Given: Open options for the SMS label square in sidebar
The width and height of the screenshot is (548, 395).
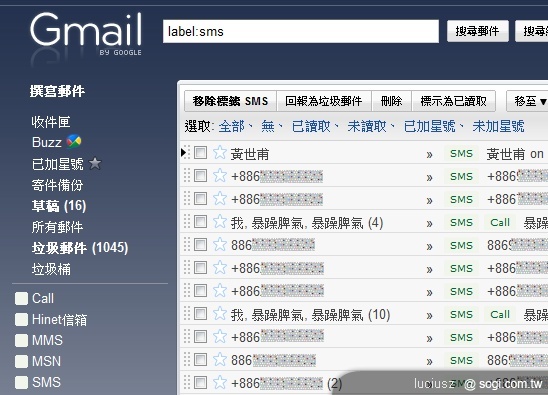Looking at the screenshot, I should (21, 382).
